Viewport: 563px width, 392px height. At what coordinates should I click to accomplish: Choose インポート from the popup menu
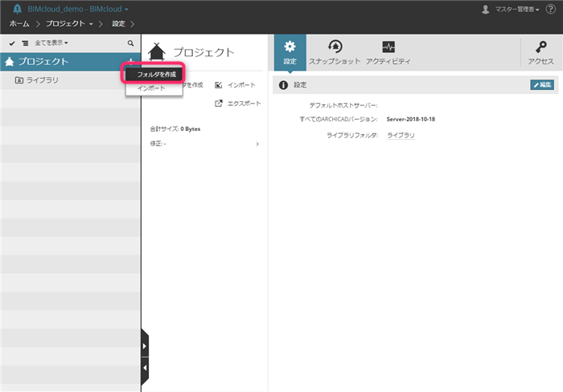click(154, 88)
